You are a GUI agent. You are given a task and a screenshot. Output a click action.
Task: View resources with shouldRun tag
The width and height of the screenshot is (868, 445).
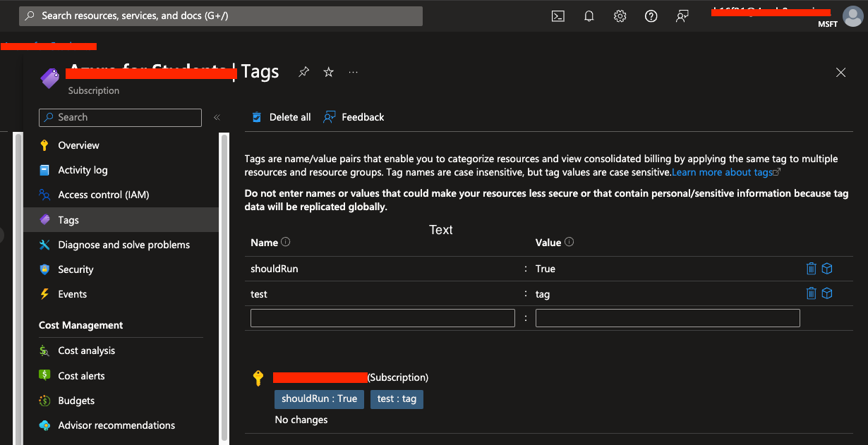[x=827, y=269]
